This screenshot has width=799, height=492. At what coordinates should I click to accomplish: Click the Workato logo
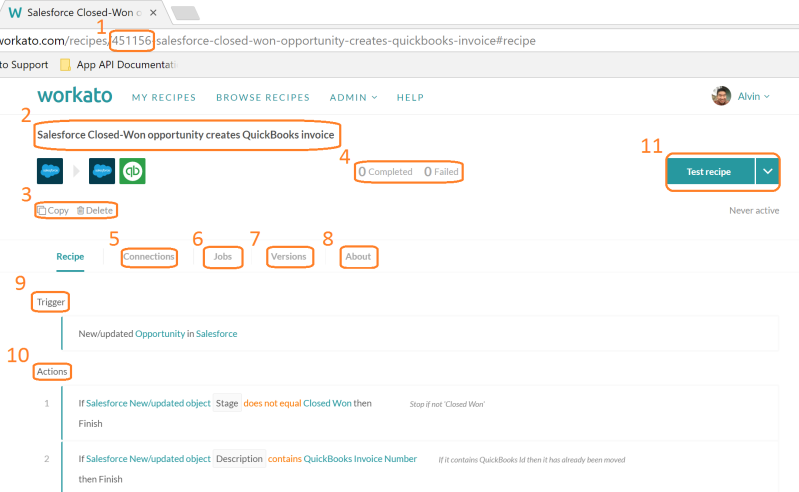[74, 96]
